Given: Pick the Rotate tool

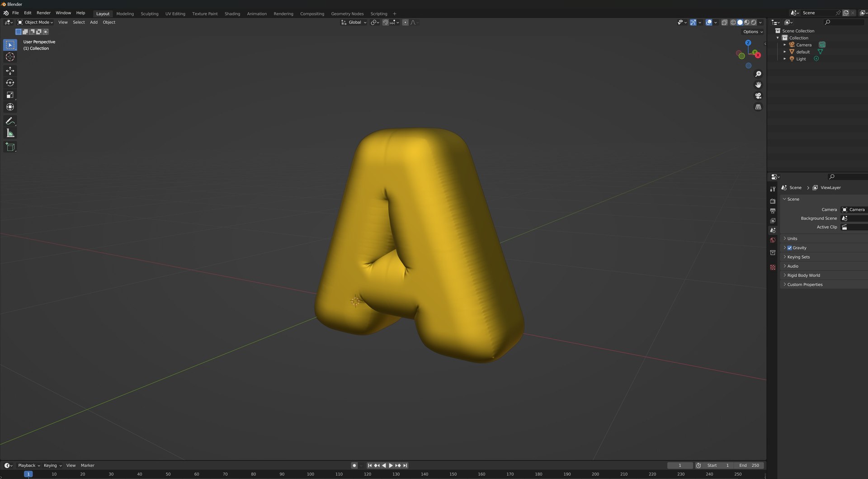Looking at the screenshot, I should (x=10, y=83).
